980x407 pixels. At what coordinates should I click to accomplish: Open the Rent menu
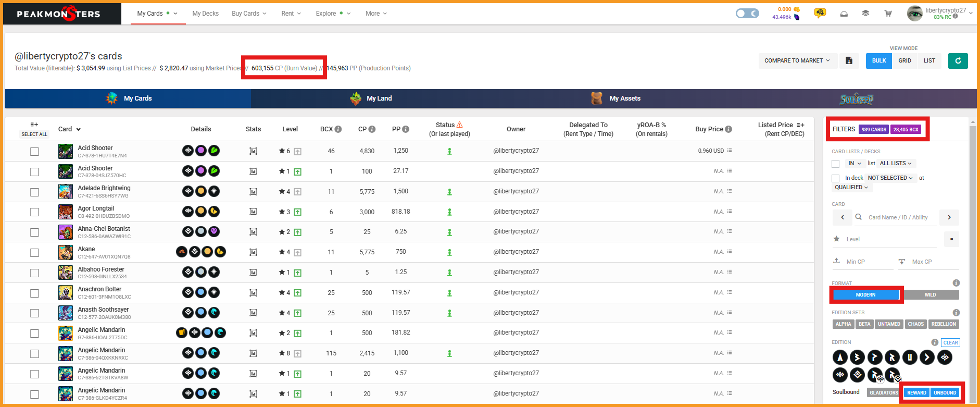pos(291,14)
